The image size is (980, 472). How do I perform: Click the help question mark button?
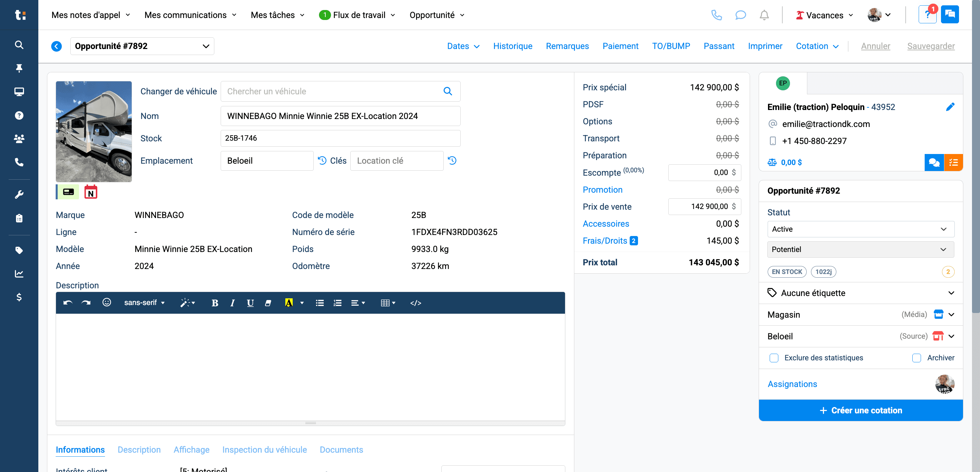[927, 15]
